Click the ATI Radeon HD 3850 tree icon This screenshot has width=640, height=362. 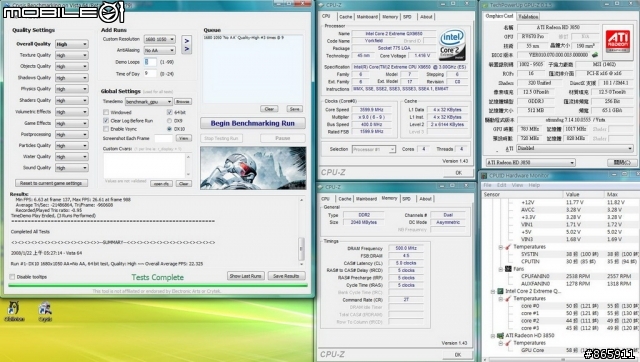(500, 335)
